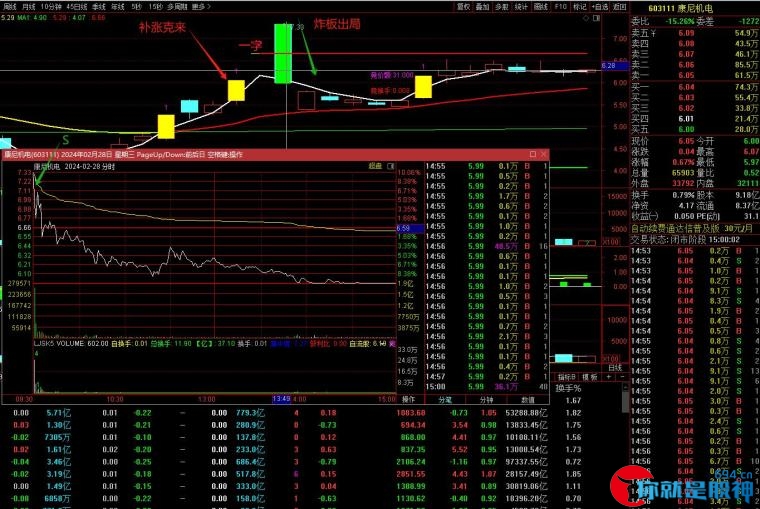Click the 买五 bid row priced 6.00

[x=695, y=129]
